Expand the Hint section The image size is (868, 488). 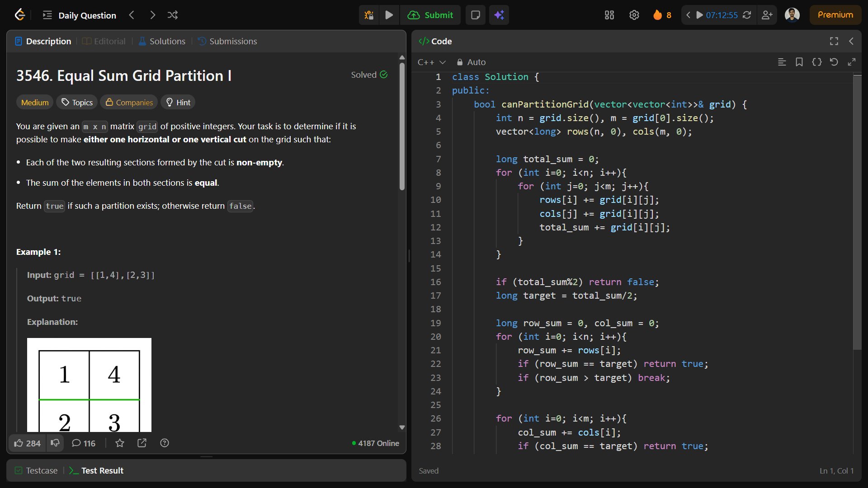[178, 103]
